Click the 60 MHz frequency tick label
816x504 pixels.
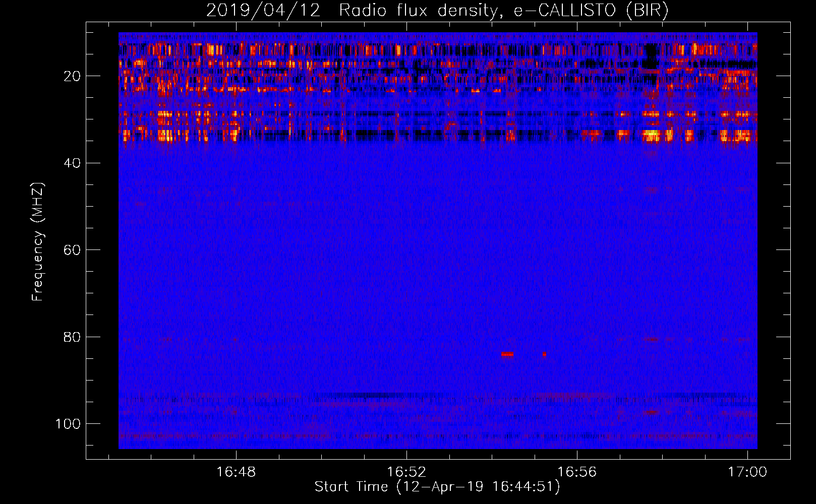pyautogui.click(x=72, y=250)
